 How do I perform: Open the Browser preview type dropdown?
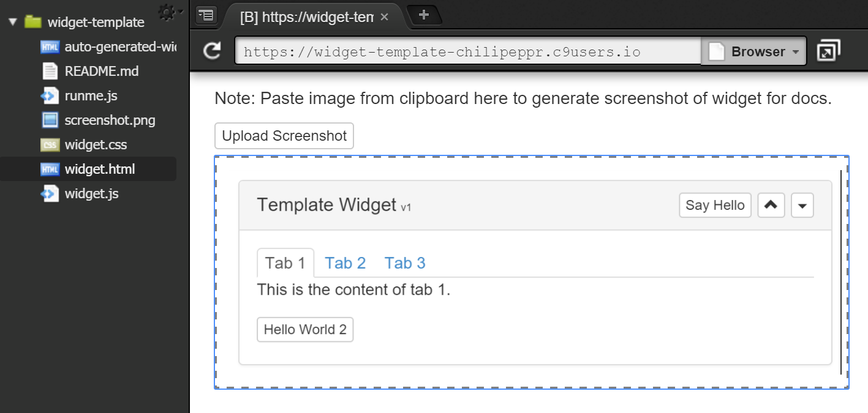[754, 52]
